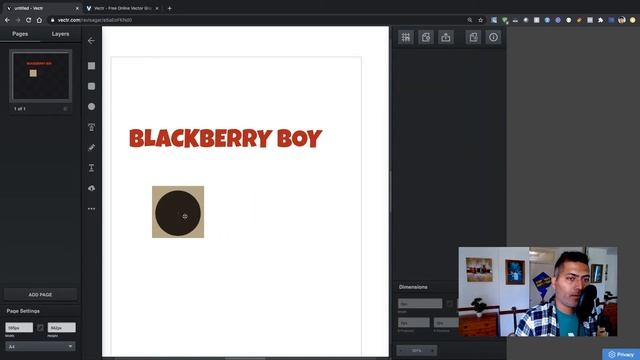Viewport: 640px width, 360px height.
Task: Select the Ellipse shape tool
Action: tap(91, 107)
